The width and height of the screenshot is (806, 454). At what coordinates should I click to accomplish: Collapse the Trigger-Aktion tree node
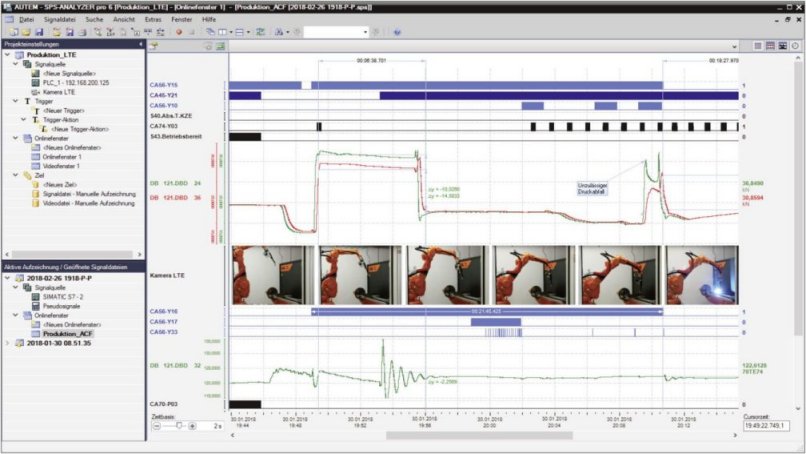(24, 120)
